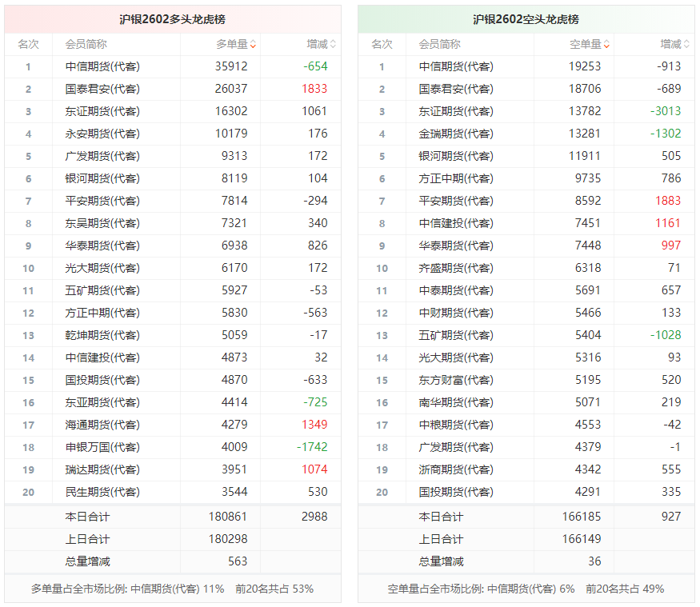Image resolution: width=700 pixels, height=607 pixels.
Task: Select 浙商期货(代客) row
Action: pos(526,469)
